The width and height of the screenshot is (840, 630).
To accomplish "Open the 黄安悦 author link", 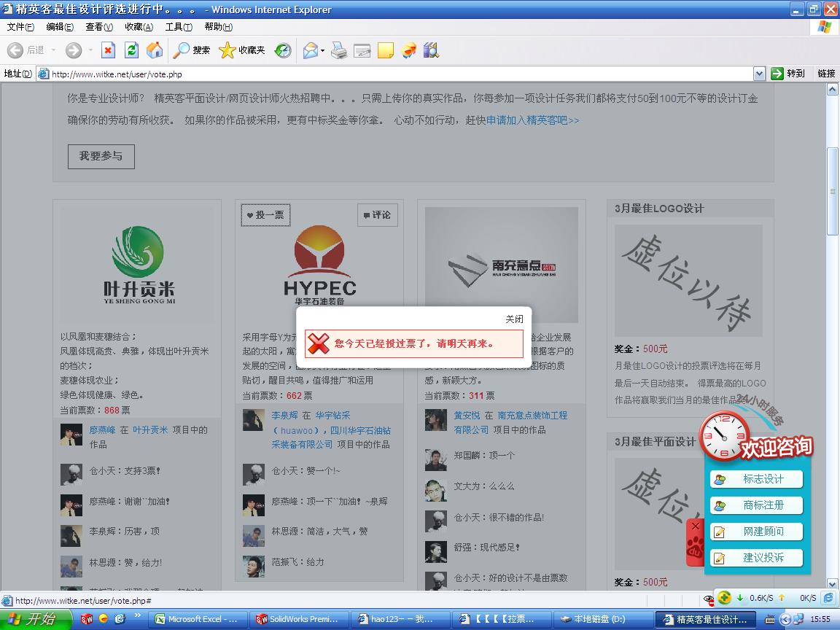I will (467, 415).
